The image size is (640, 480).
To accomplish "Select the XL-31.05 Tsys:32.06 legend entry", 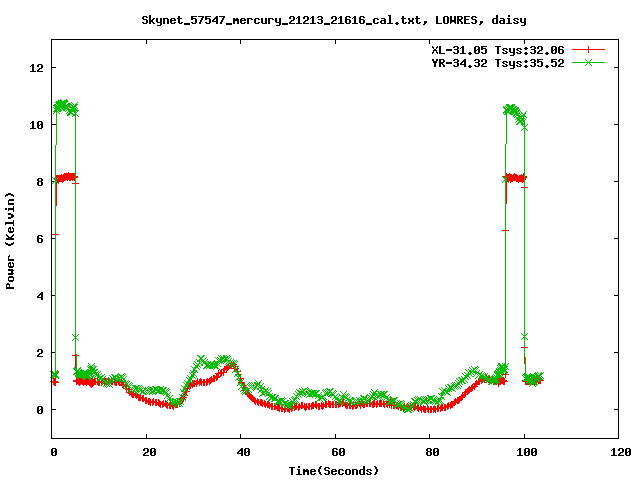I will pos(498,50).
